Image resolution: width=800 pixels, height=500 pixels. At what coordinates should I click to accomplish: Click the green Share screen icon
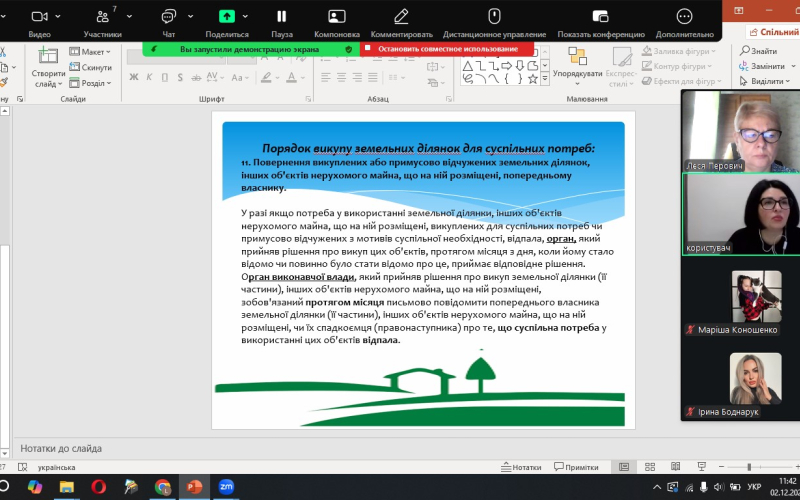[x=227, y=17]
